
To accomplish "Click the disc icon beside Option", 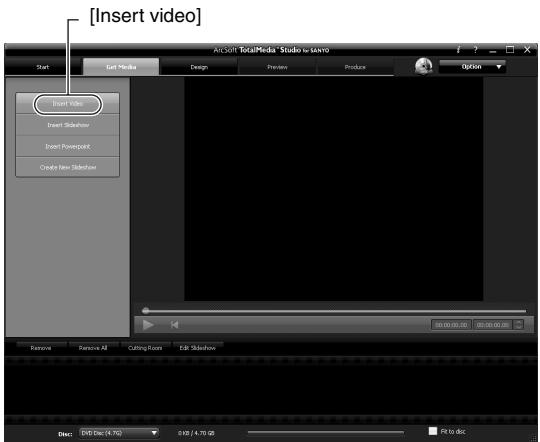I will coord(424,66).
